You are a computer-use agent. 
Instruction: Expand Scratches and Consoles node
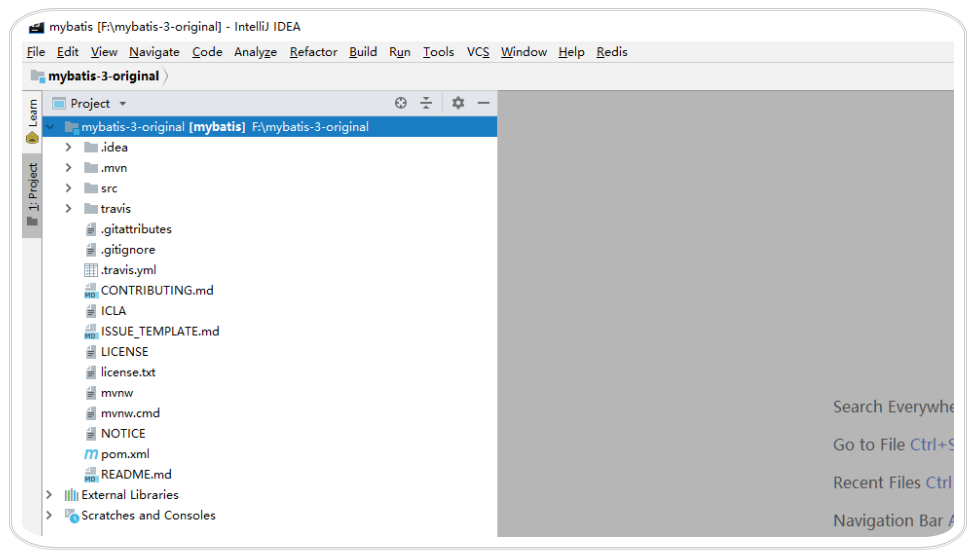click(x=49, y=515)
